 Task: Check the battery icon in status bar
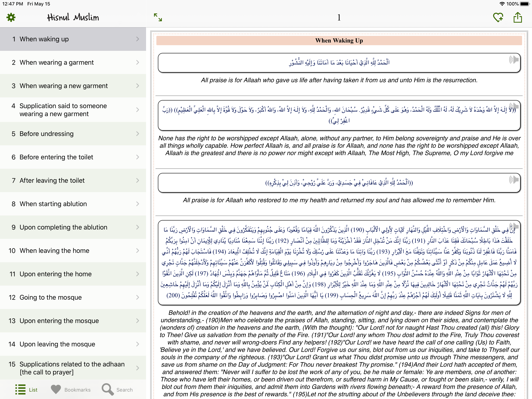(x=525, y=4)
